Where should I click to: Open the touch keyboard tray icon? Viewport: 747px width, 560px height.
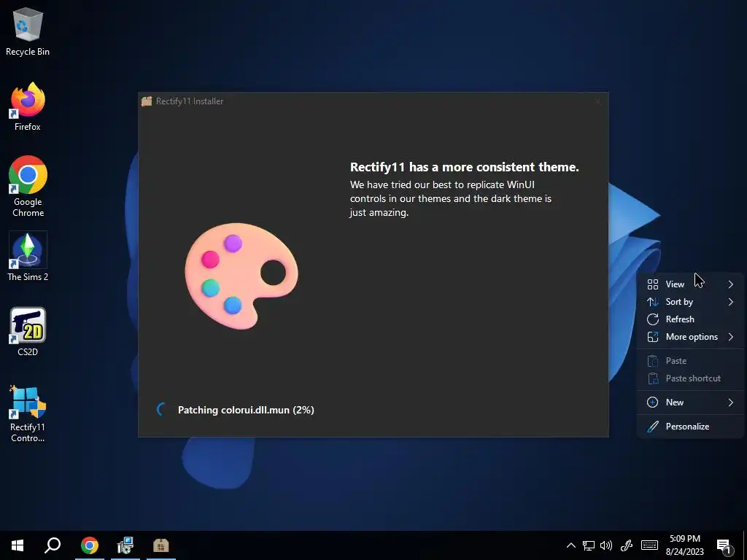click(x=649, y=545)
